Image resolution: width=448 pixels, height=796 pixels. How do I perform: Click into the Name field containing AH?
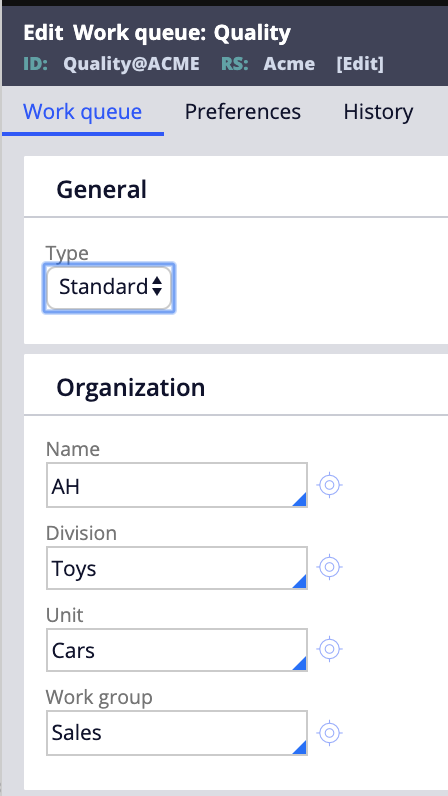tap(177, 485)
